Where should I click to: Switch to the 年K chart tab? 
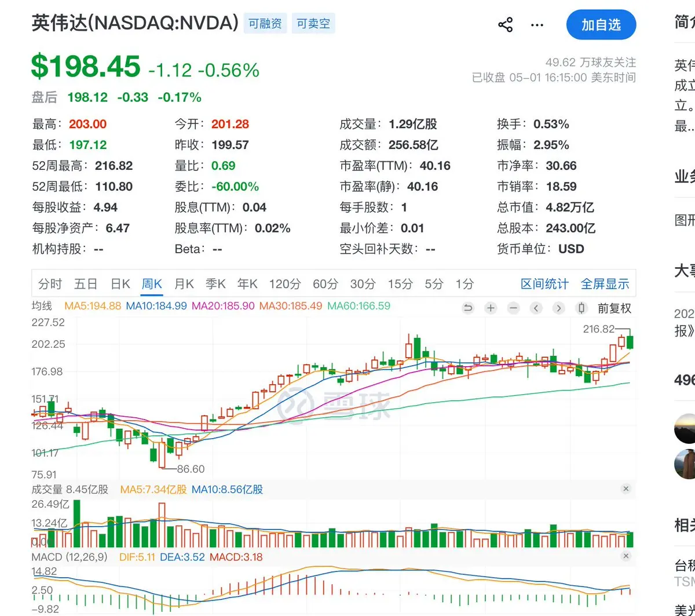point(247,284)
